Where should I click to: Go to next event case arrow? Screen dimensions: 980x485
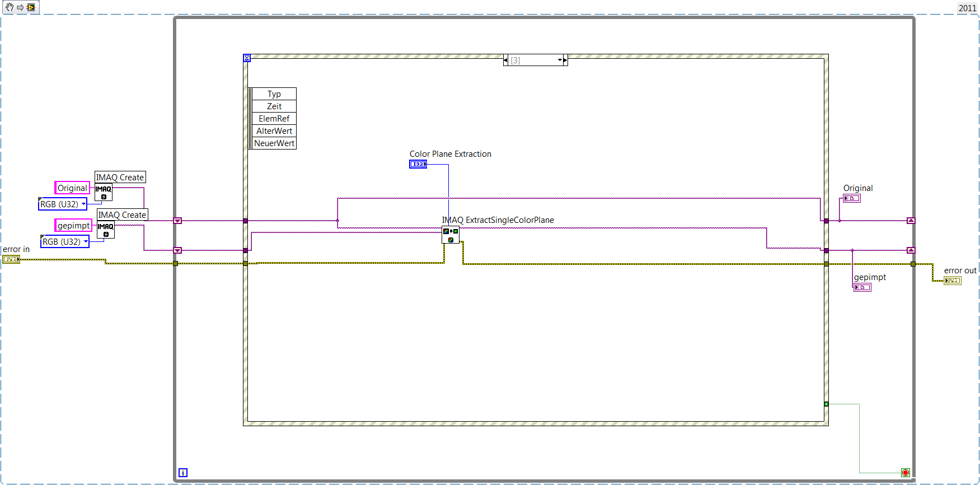coord(565,60)
